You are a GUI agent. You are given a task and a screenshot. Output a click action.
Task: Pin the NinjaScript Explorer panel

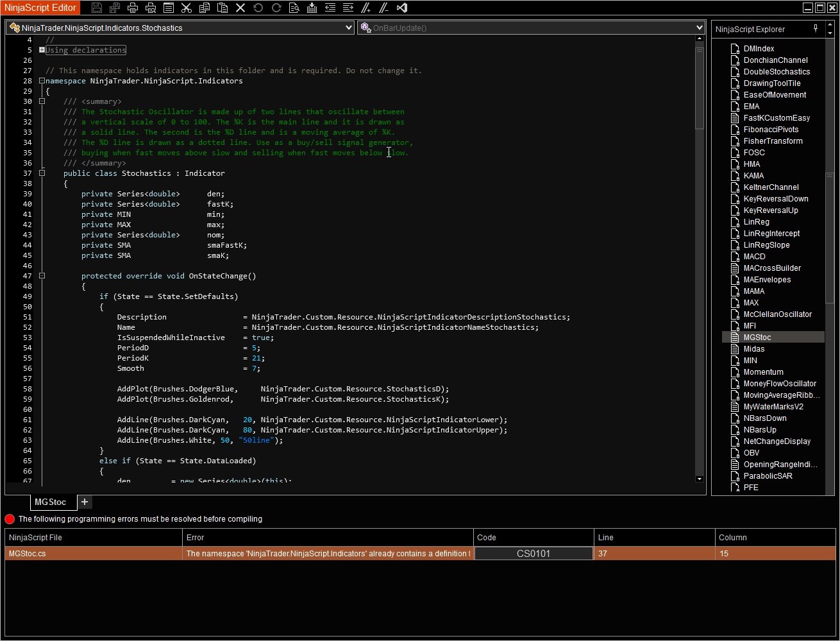(816, 29)
